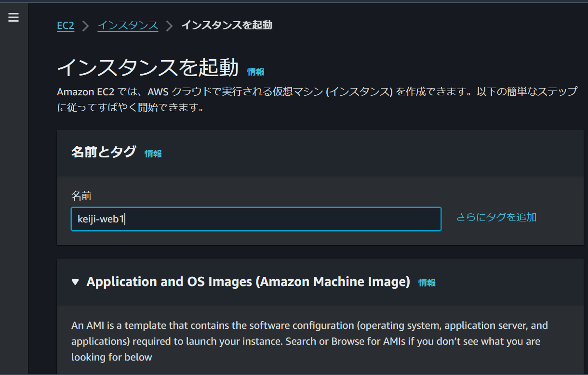Click the Amazon EC2 intro description text
This screenshot has height=375, width=588.
pos(317,99)
